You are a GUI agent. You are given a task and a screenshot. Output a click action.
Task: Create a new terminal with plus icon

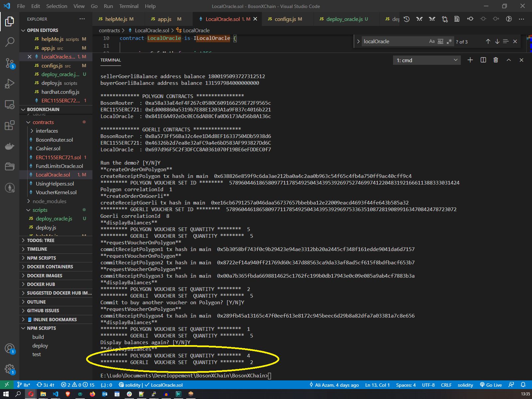pos(470,60)
